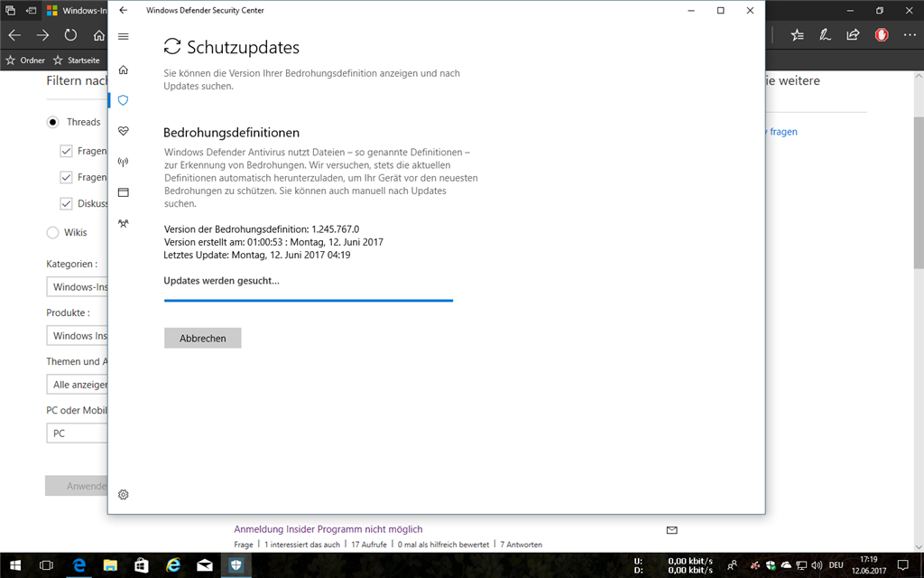The image size is (924, 578).
Task: Open the 'Anmeldung Insider Programm nicht möglich' thread
Action: (x=328, y=529)
